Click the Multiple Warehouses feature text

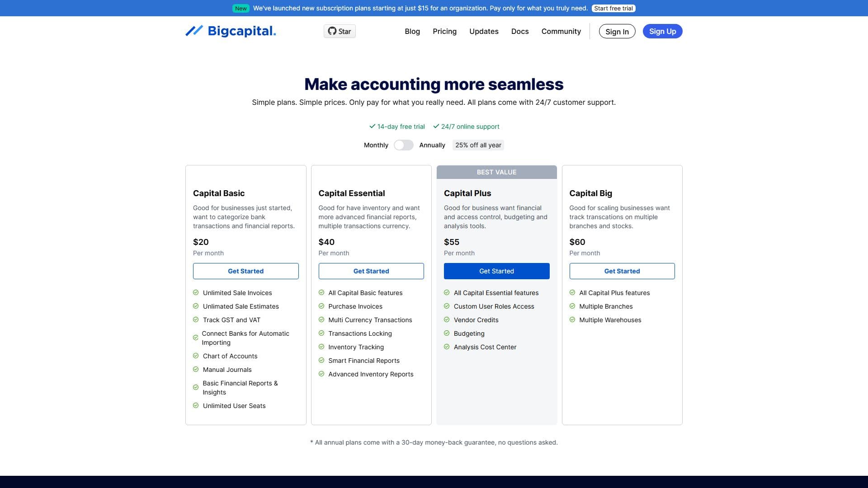[610, 319]
